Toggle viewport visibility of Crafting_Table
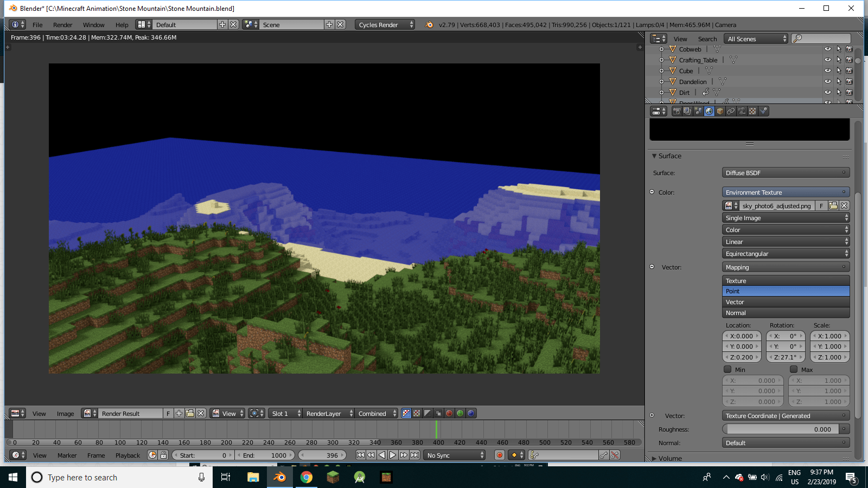This screenshot has height=488, width=868. click(828, 60)
